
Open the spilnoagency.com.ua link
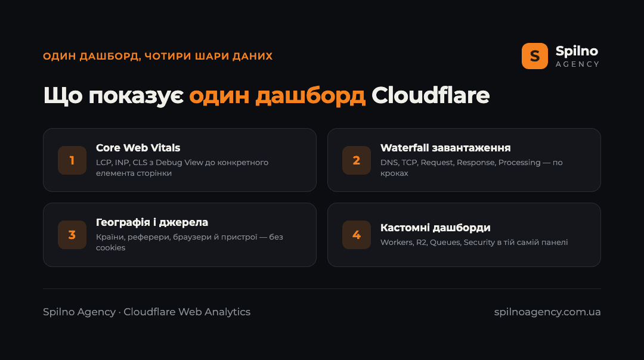[547, 312]
